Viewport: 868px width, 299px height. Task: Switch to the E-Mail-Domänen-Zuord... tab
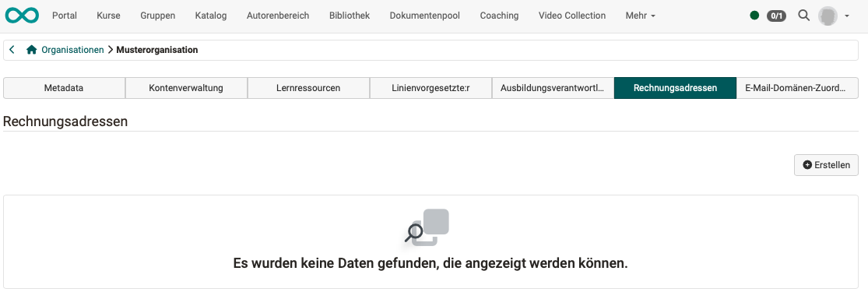coord(798,88)
